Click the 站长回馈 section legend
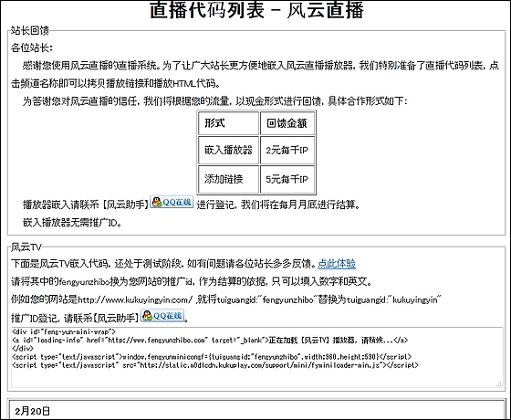 [29, 30]
